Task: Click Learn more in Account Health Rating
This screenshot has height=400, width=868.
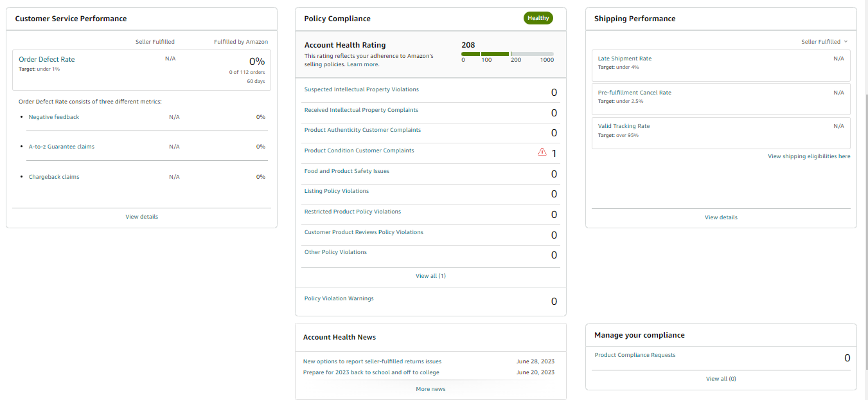Action: [x=362, y=64]
